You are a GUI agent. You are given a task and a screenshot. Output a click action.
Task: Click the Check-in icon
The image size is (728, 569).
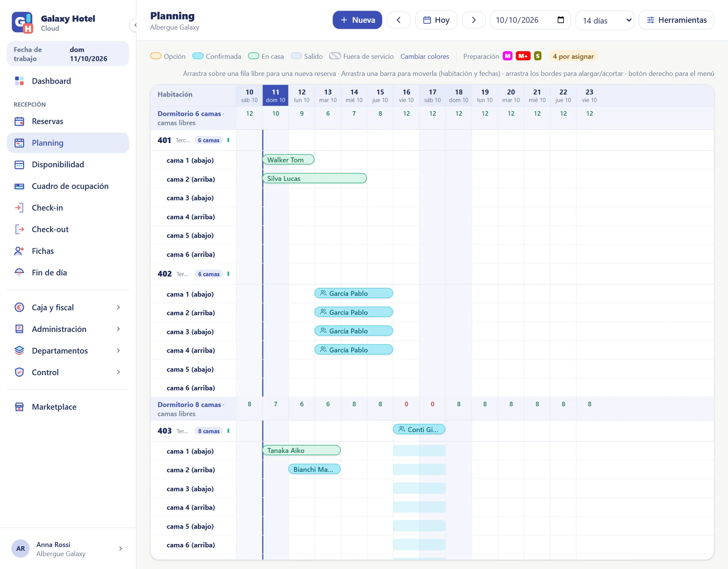click(x=19, y=208)
